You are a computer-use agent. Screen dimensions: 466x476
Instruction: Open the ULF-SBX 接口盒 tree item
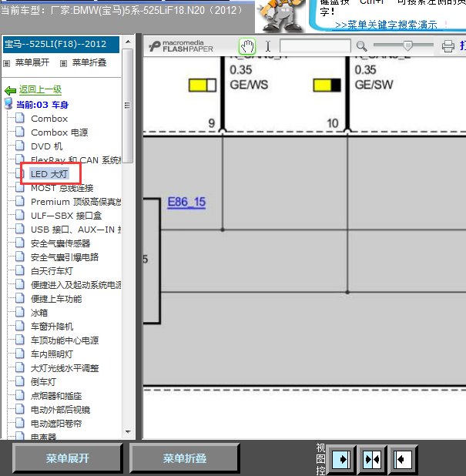tap(66, 216)
